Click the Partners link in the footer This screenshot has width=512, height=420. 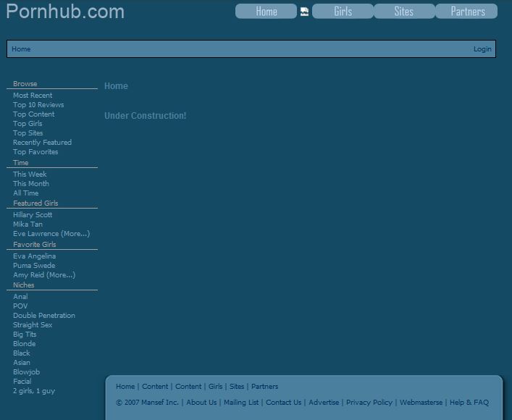265,387
